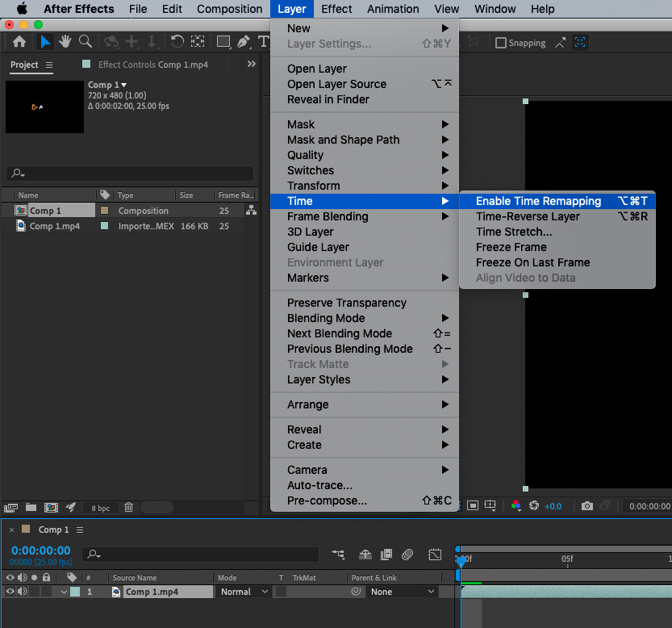The height and width of the screenshot is (628, 672).
Task: Expand the Comp 1.mp4 layer properties
Action: 64,592
